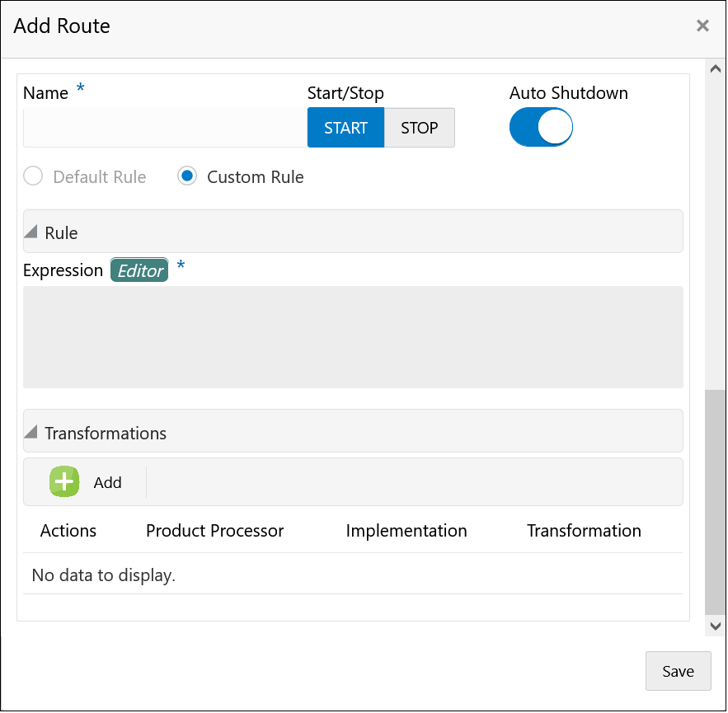Save the new route
The image size is (728, 713).
tap(678, 671)
